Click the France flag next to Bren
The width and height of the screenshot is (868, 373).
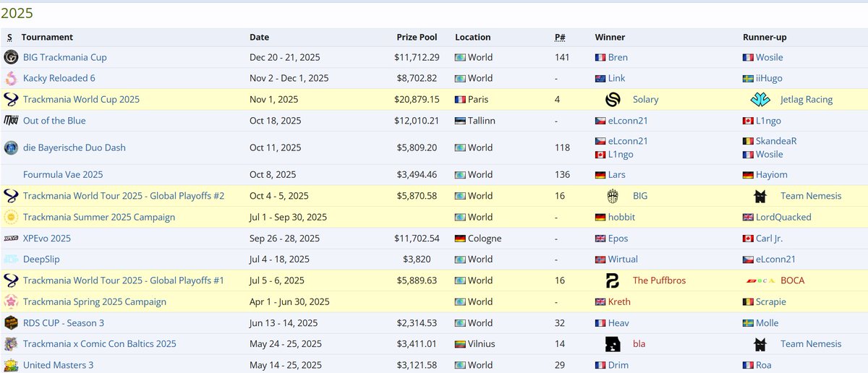pos(600,57)
